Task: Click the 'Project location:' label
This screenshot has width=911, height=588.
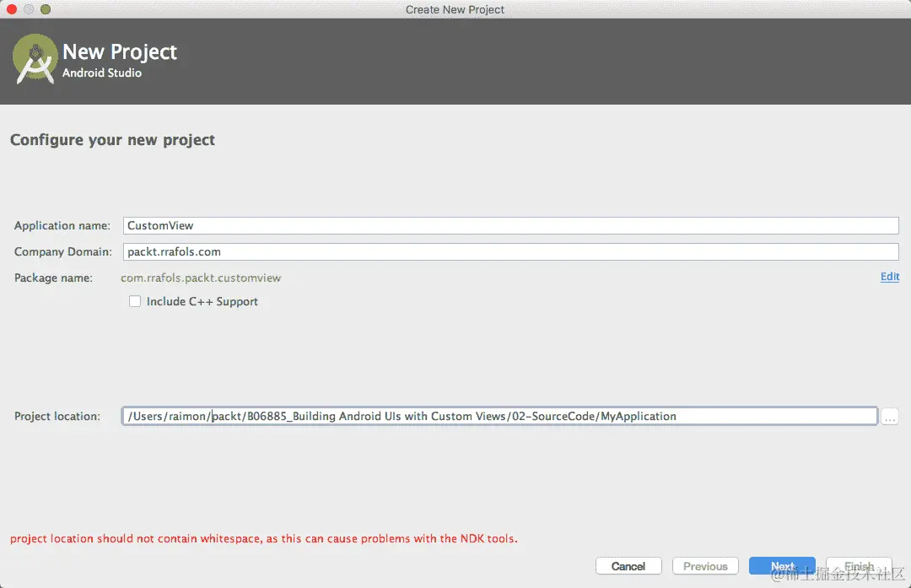Action: [57, 416]
